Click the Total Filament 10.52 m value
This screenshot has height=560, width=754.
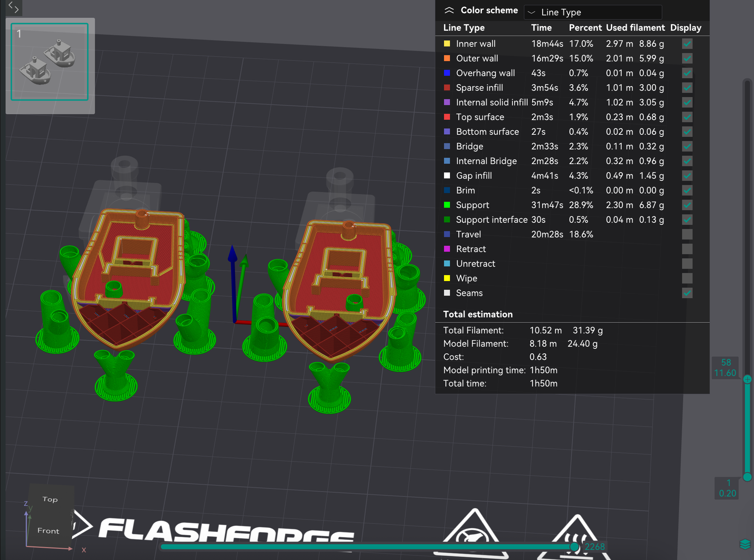pyautogui.click(x=546, y=330)
